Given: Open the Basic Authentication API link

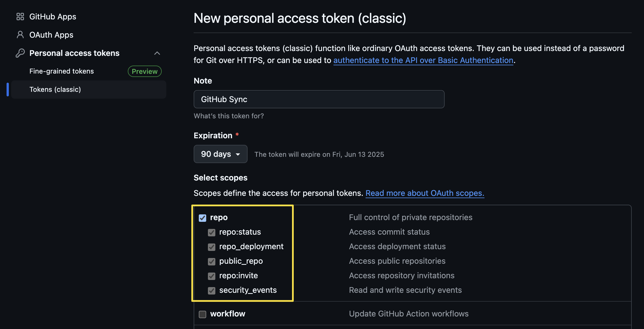Looking at the screenshot, I should 423,60.
